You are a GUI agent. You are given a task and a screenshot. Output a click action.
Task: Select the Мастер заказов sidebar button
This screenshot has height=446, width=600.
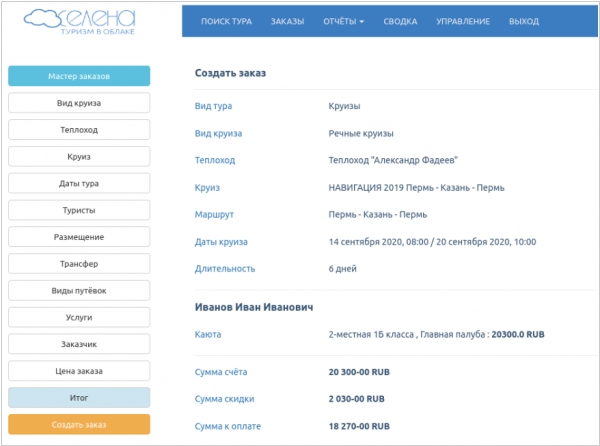click(79, 76)
